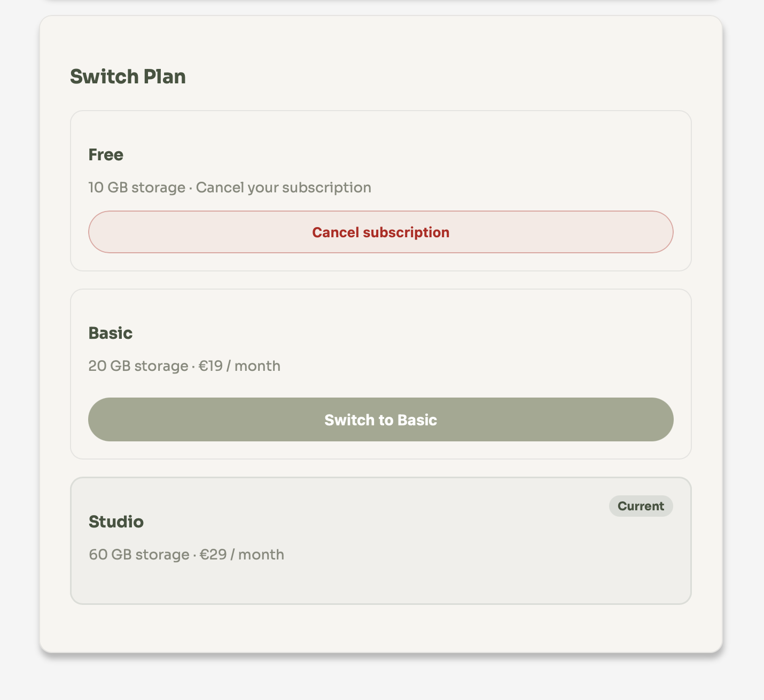Click the Cancel subscription button
The image size is (764, 700).
tap(380, 232)
